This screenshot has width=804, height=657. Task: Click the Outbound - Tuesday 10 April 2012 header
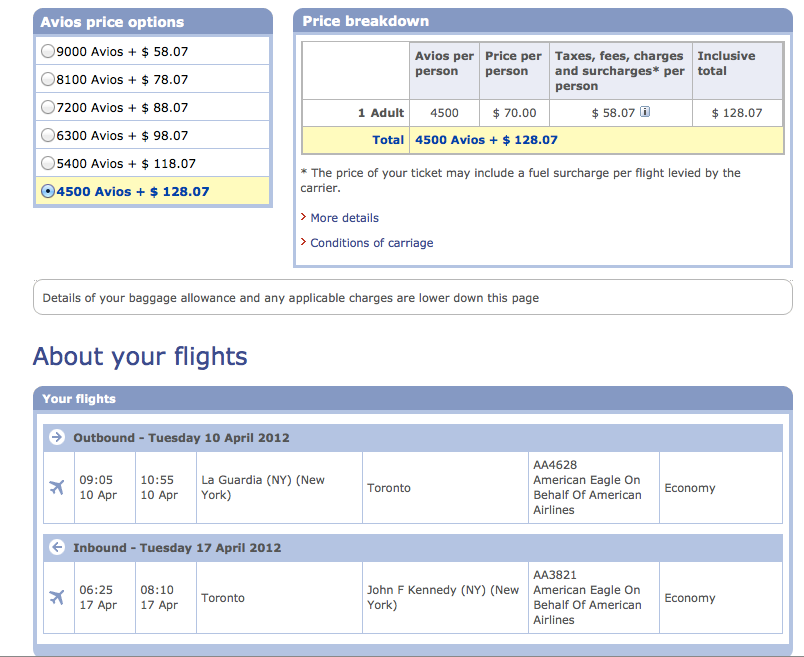pyautogui.click(x=181, y=438)
